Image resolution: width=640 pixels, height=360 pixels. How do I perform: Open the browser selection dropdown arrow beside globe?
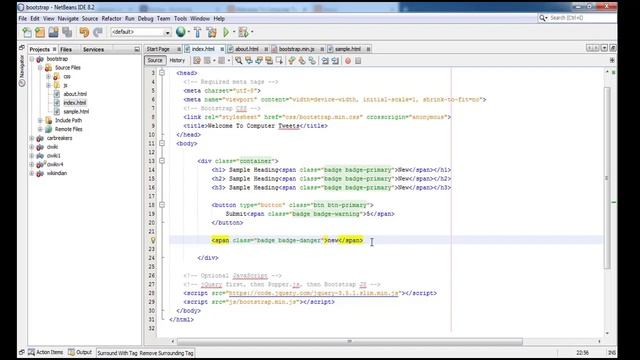(189, 32)
